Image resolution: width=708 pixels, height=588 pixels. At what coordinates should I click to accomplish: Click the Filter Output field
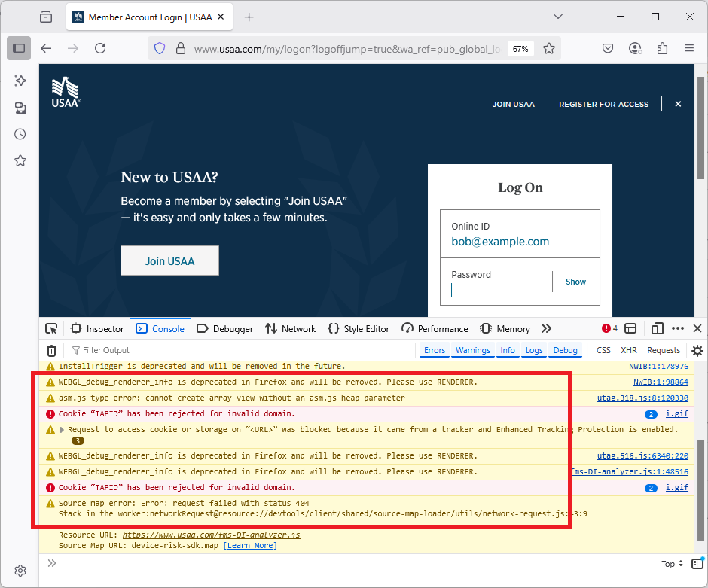coord(242,350)
